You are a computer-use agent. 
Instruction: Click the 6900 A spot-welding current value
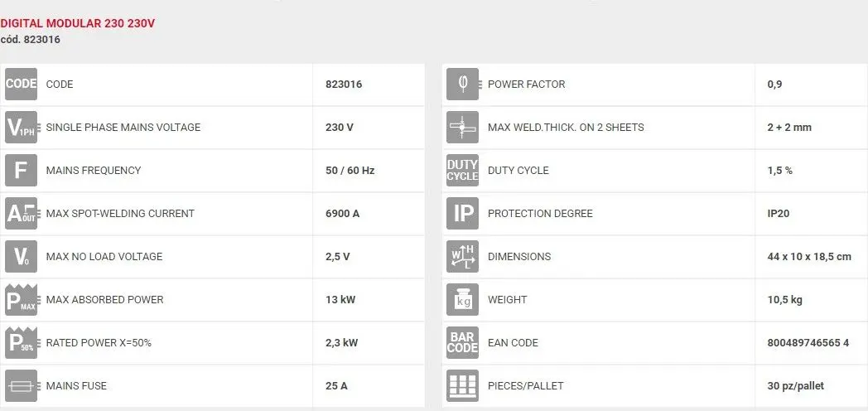[343, 214]
